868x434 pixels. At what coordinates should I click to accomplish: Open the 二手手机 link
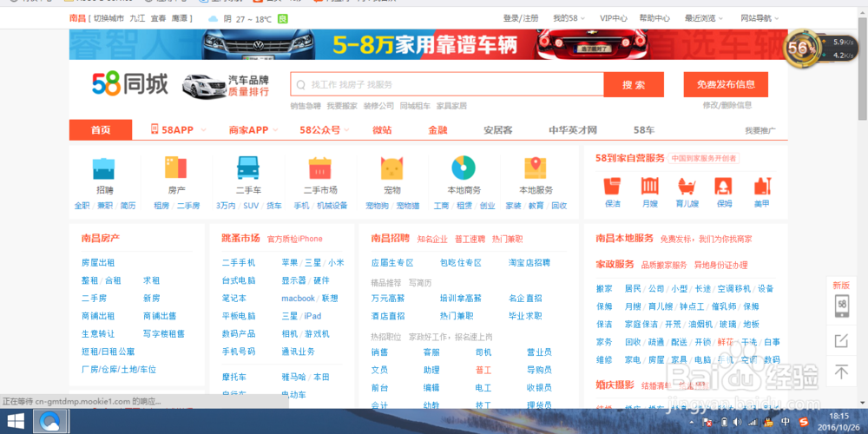click(239, 262)
